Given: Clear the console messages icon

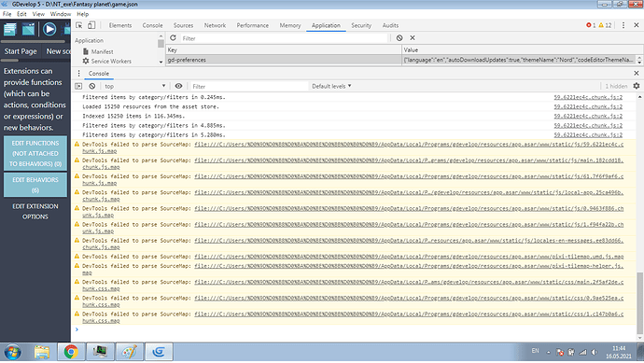Looking at the screenshot, I should [92, 86].
